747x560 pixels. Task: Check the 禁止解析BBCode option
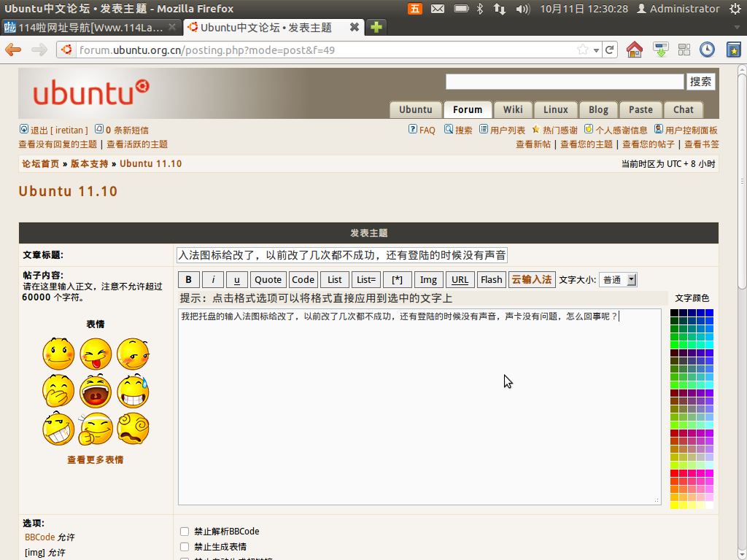[185, 532]
